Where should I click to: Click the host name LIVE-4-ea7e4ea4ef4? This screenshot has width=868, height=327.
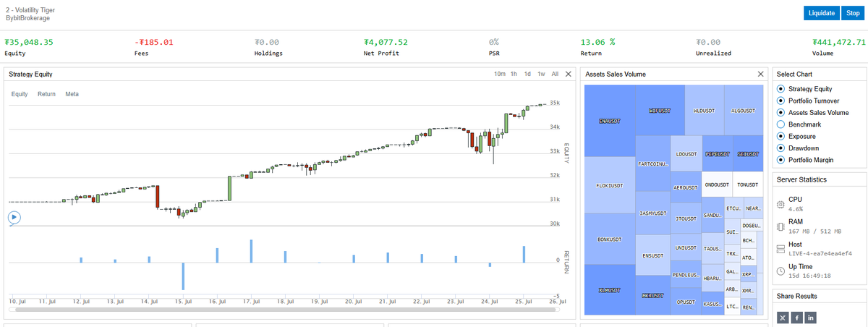820,253
